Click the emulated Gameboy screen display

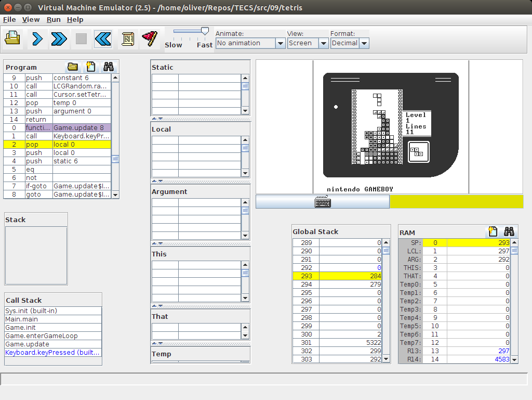[391, 127]
